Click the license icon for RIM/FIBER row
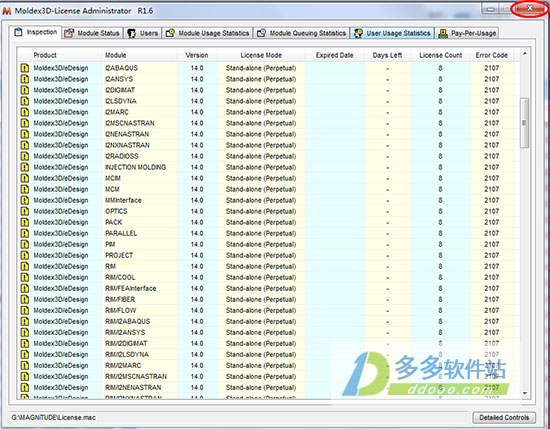This screenshot has width=550, height=429. point(24,300)
